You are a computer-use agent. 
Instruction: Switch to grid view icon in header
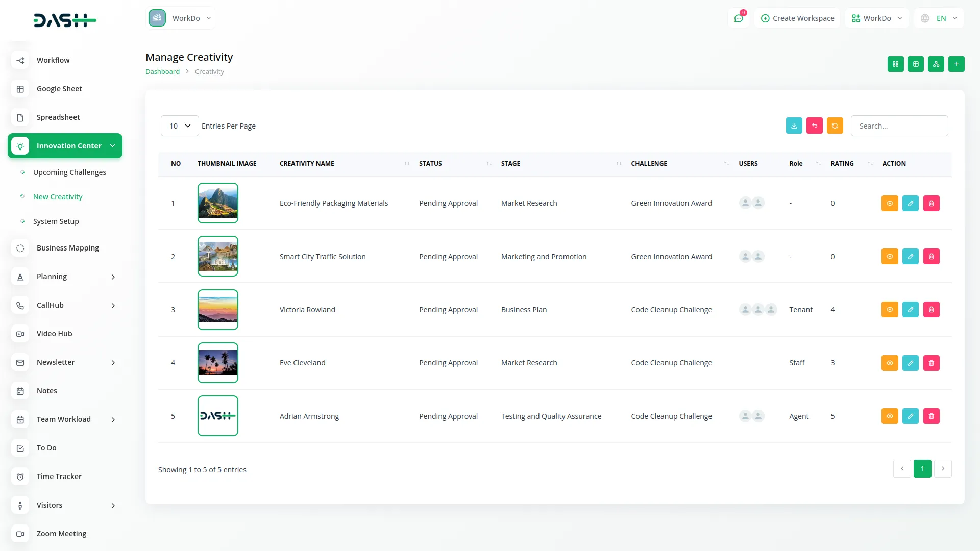(x=895, y=64)
